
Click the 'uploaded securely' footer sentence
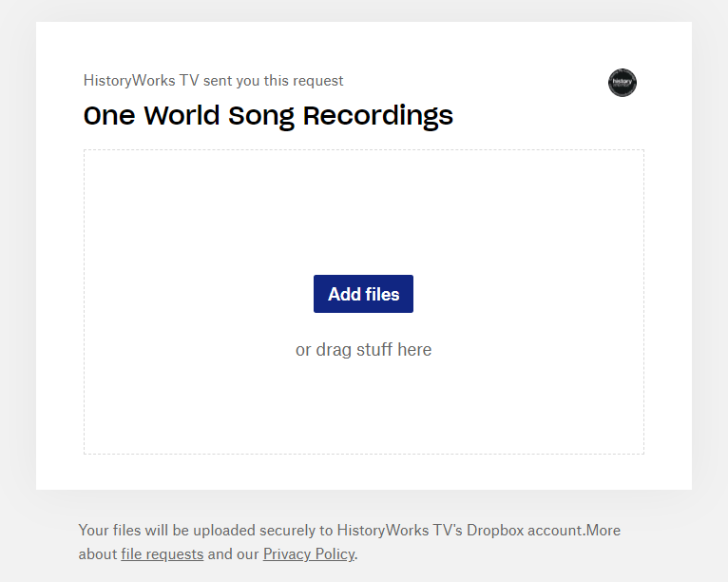349,542
